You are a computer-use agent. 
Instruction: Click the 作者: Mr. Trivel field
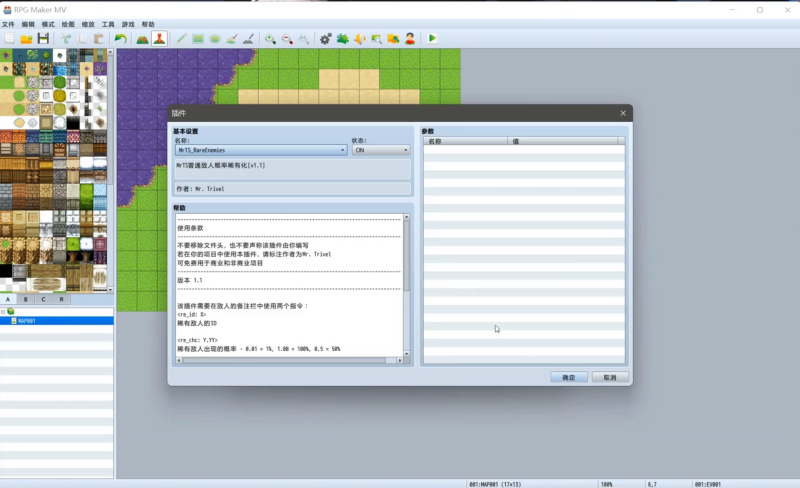[293, 189]
